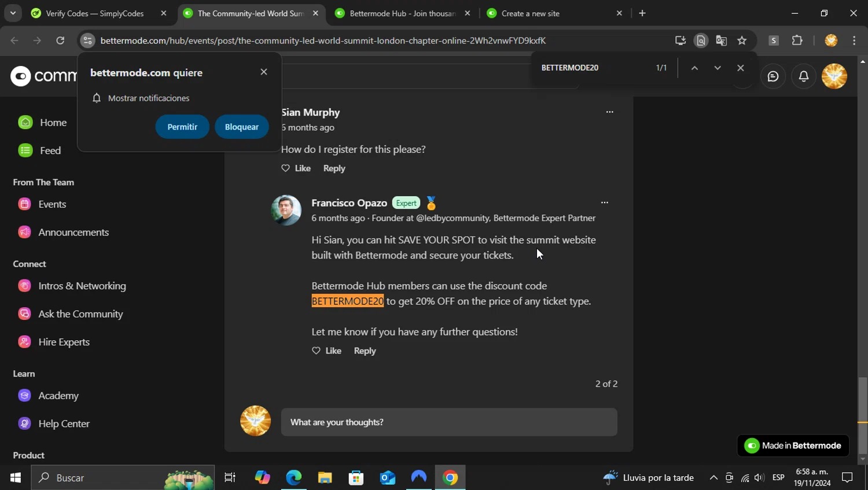The width and height of the screenshot is (868, 490).
Task: Go to next find match
Action: pyautogui.click(x=718, y=68)
